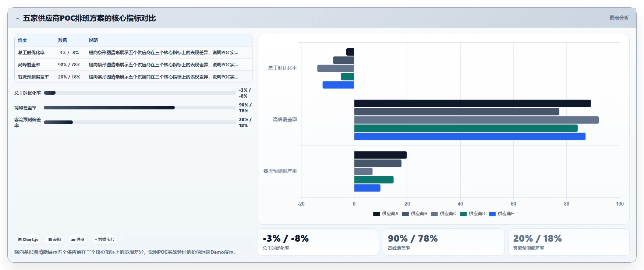Screen dimensions: 644x270
Task: Click the -3% / -8% table cell
Action: pyautogui.click(x=68, y=53)
